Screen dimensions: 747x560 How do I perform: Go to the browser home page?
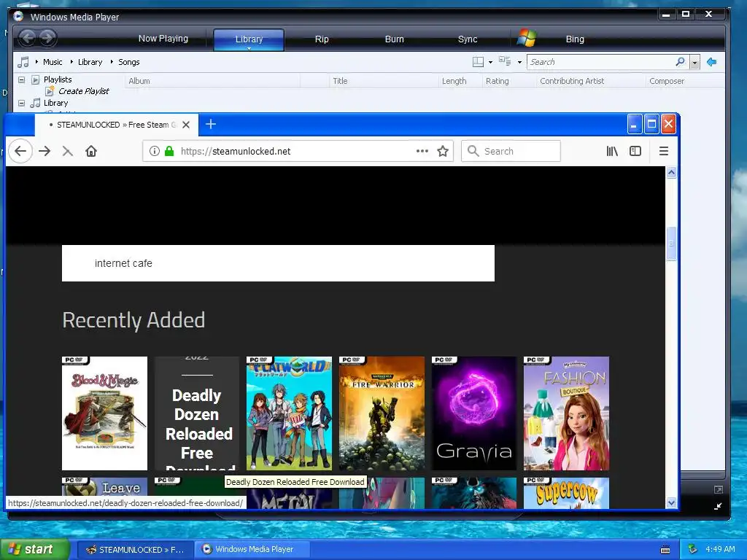91,152
